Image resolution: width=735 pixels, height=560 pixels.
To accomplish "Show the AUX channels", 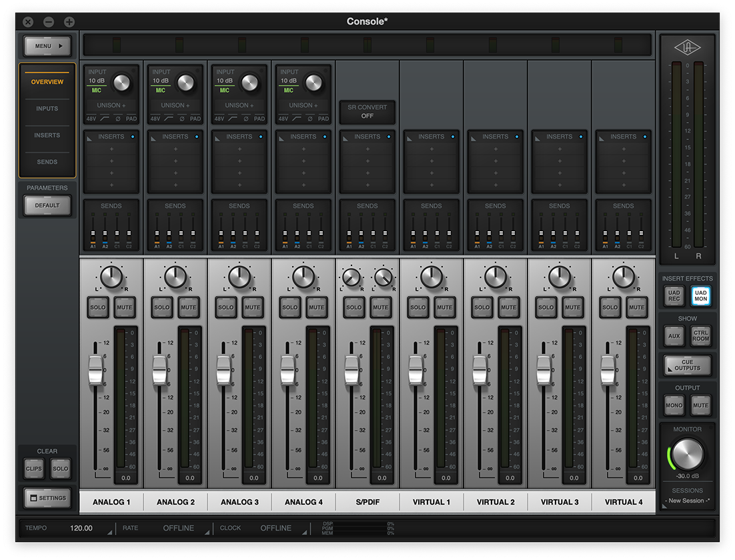I will coord(674,336).
